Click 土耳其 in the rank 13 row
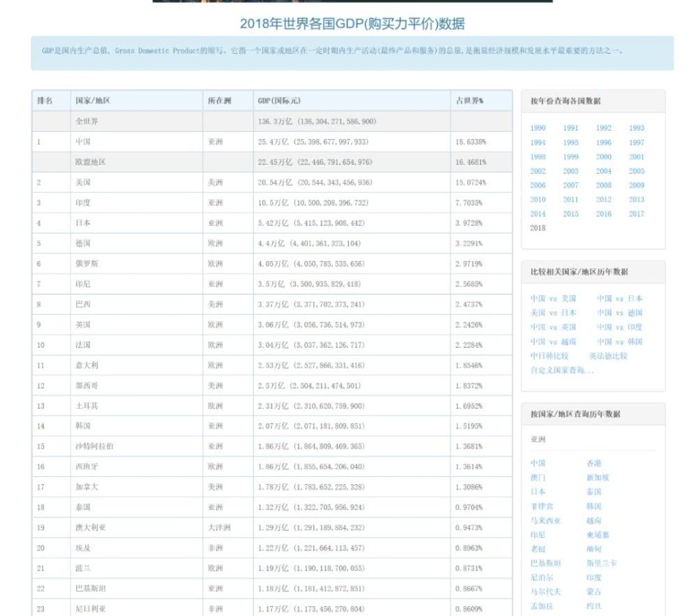 [x=87, y=406]
